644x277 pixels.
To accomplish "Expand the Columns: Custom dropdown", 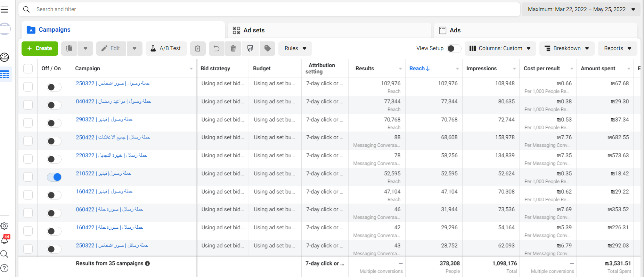I will [x=500, y=48].
